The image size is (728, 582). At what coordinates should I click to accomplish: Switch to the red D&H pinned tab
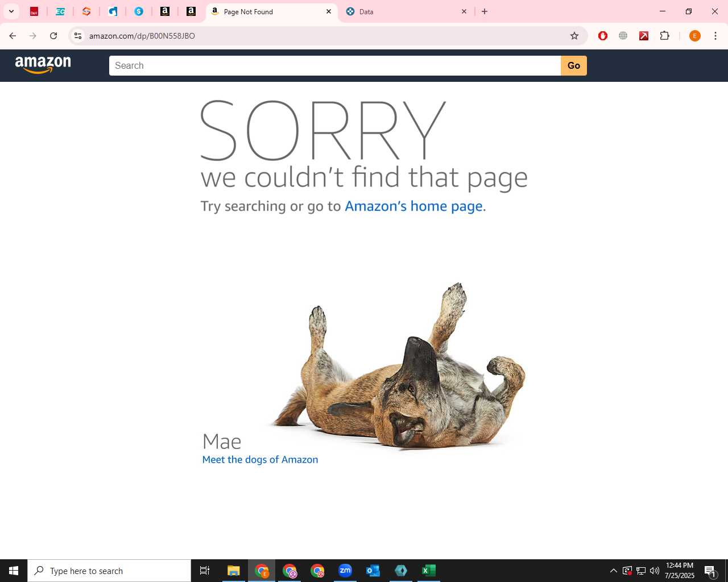[34, 11]
